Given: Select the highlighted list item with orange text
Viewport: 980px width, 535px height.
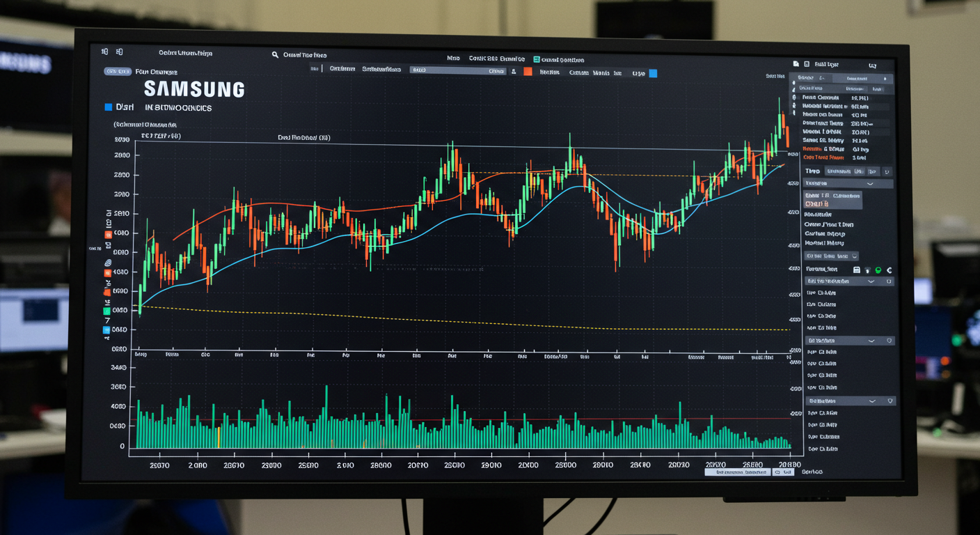Looking at the screenshot, I should tap(833, 200).
